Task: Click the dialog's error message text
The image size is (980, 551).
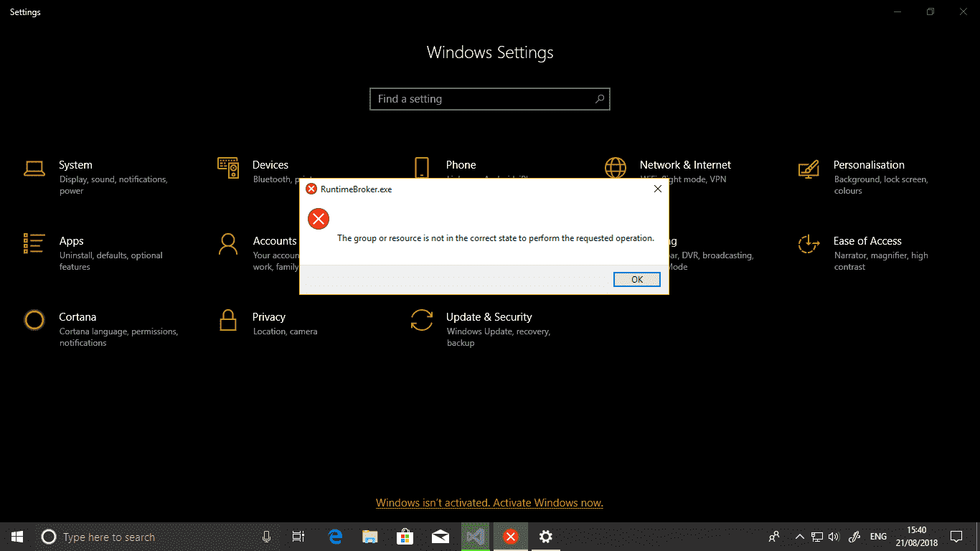Action: (496, 238)
